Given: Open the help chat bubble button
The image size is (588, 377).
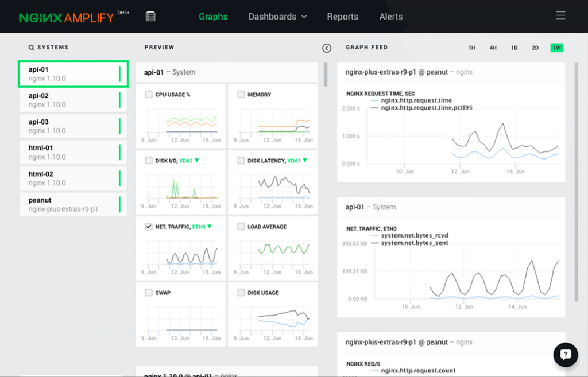Looking at the screenshot, I should (x=566, y=355).
